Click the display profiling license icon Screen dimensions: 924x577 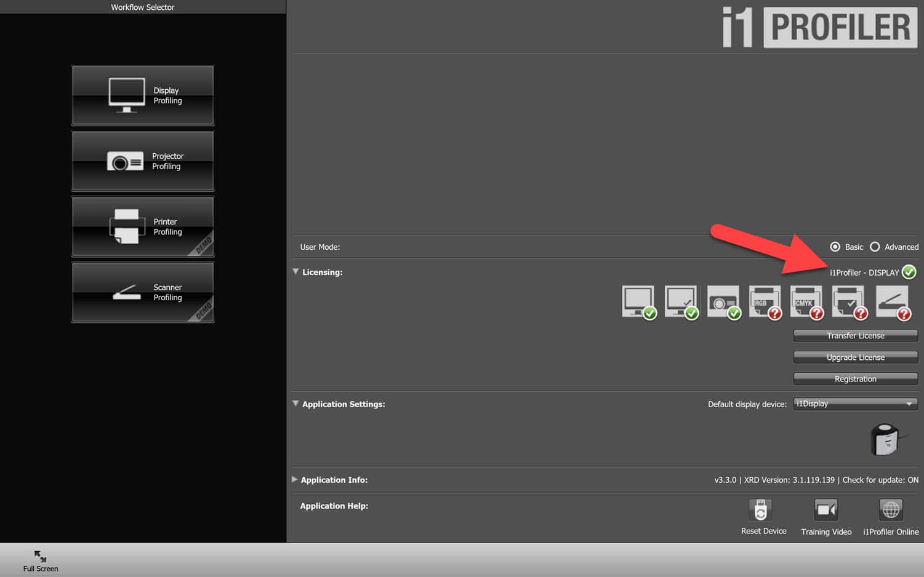639,302
